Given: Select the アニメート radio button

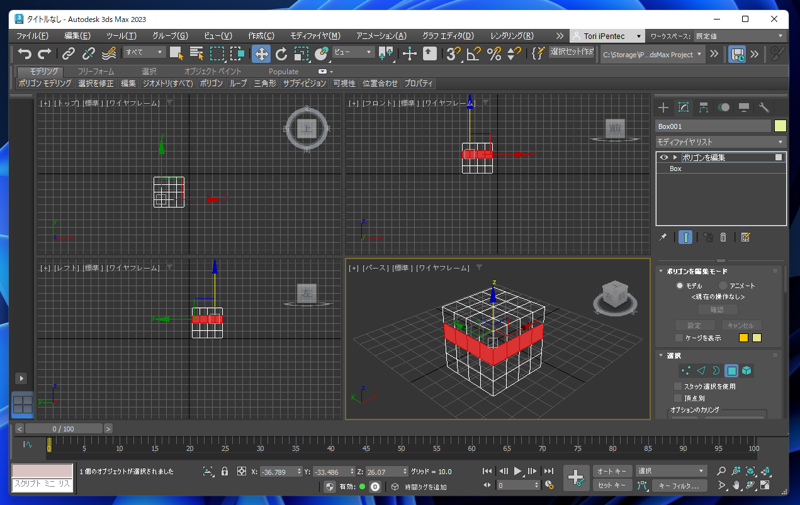Looking at the screenshot, I should (x=723, y=286).
